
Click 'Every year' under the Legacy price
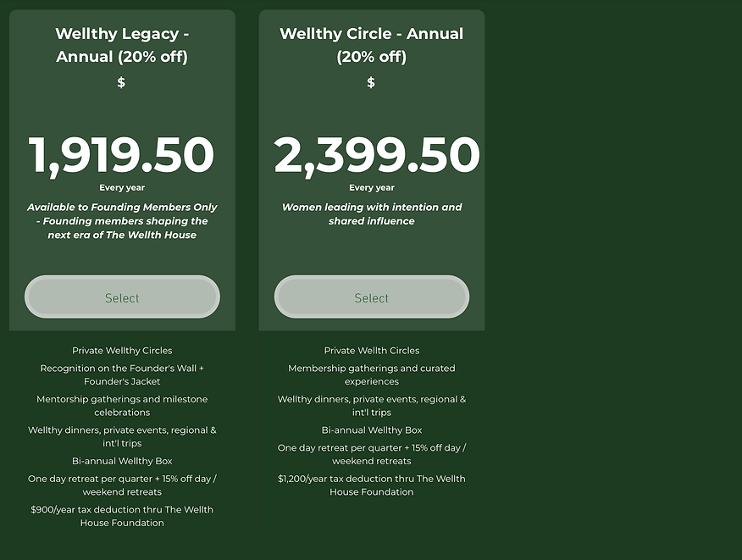click(x=122, y=188)
